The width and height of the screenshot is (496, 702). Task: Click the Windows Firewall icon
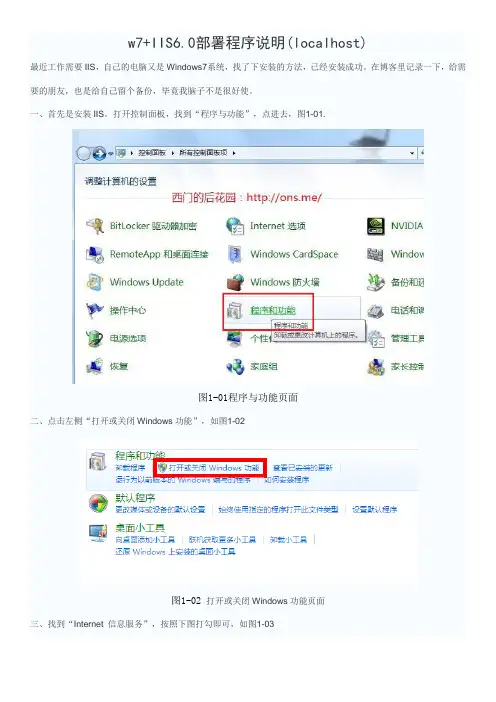(x=235, y=283)
